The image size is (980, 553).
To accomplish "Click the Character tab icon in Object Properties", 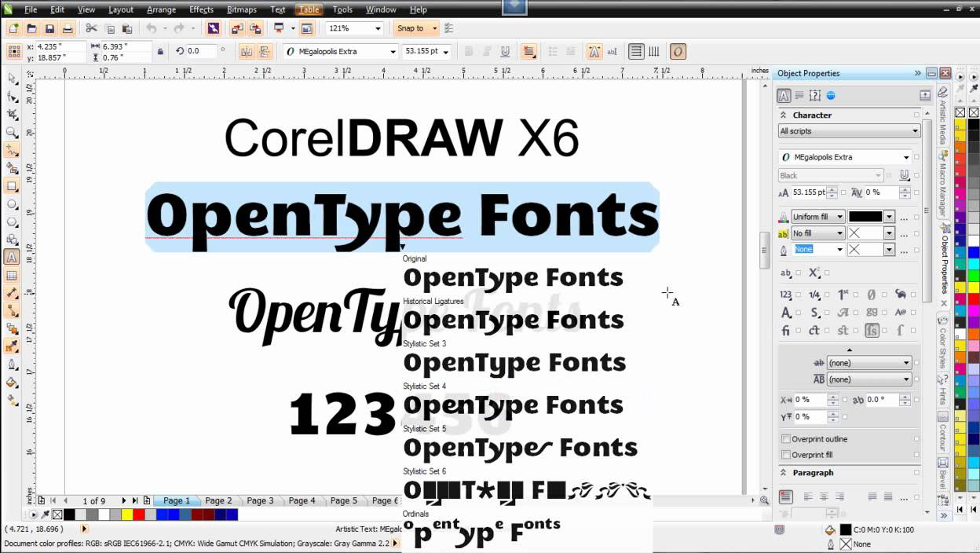I will (x=784, y=96).
